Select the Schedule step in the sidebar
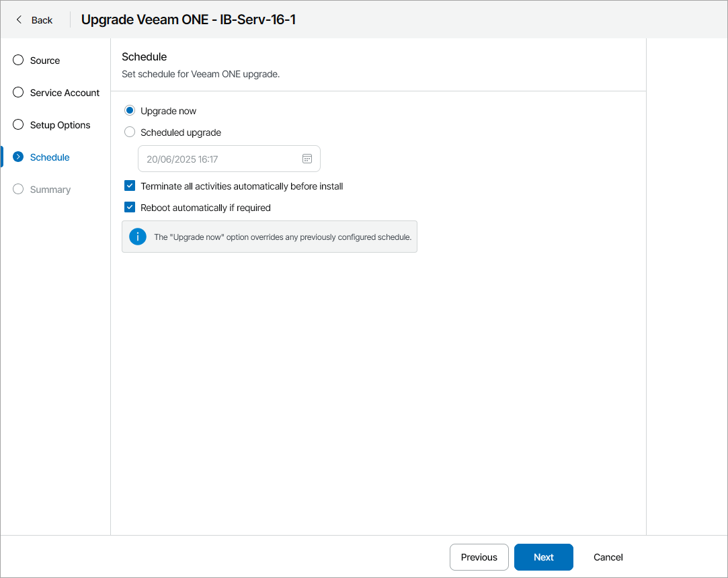 tap(48, 157)
